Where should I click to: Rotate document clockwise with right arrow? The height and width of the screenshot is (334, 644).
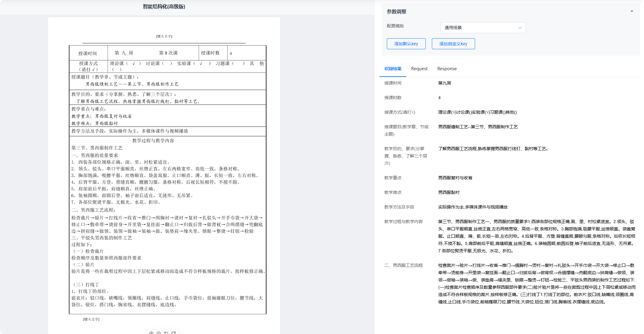(173, 333)
